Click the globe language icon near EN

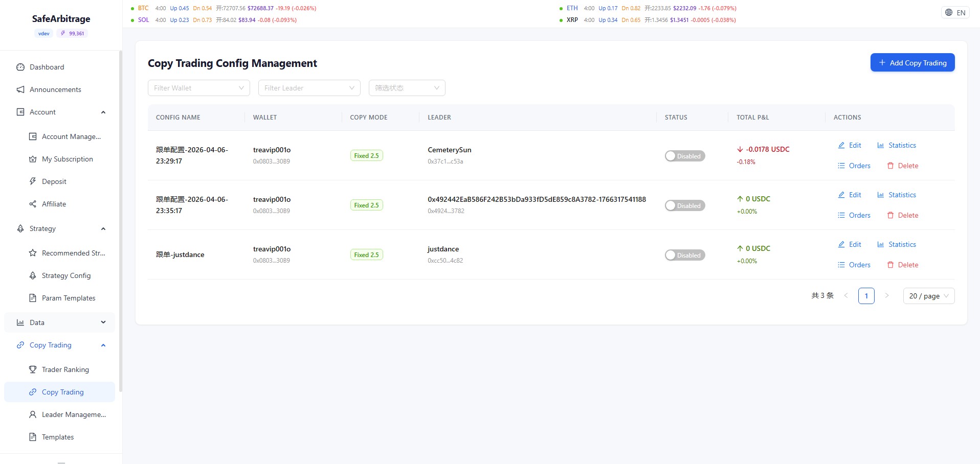coord(949,12)
